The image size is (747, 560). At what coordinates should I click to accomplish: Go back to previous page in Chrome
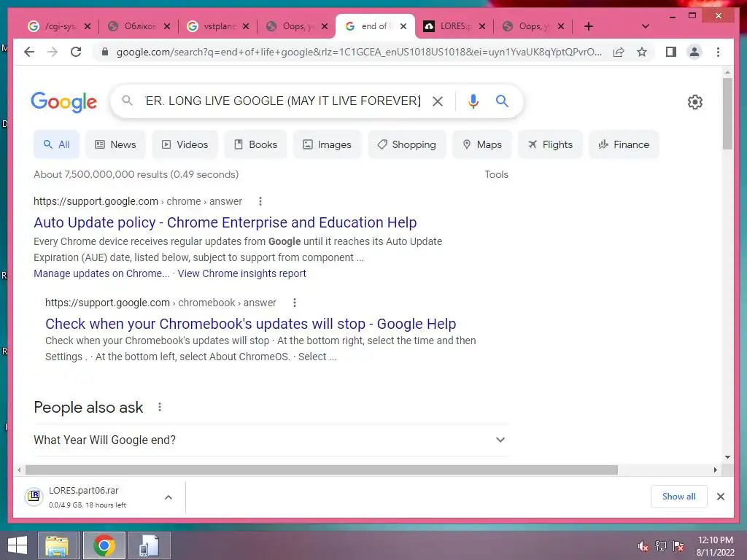(29, 52)
